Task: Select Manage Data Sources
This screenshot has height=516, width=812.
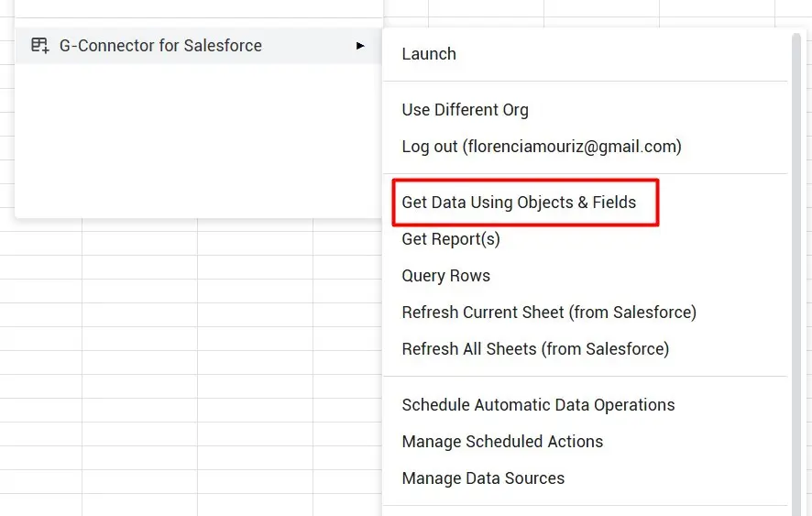Action: coord(483,478)
